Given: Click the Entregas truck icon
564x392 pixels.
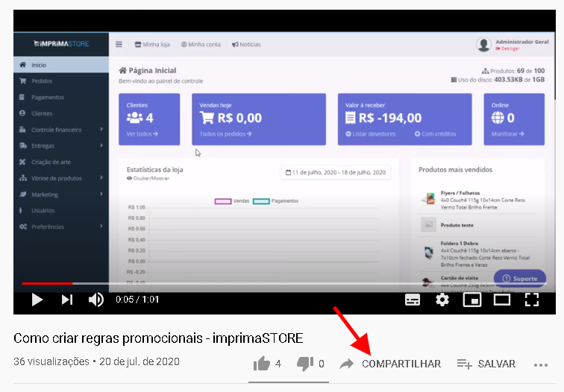Looking at the screenshot, I should [23, 145].
